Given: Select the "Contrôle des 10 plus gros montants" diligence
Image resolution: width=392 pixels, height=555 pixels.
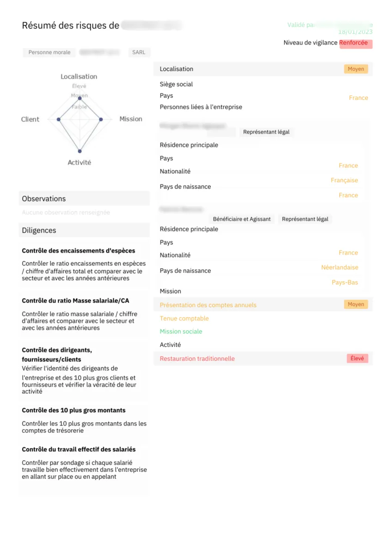Looking at the screenshot, I should 73,410.
